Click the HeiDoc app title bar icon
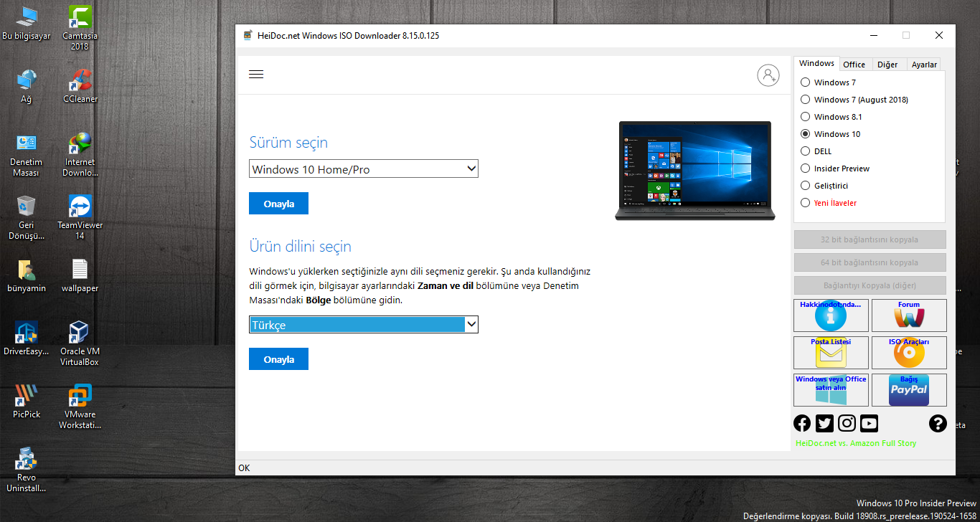 [x=248, y=35]
